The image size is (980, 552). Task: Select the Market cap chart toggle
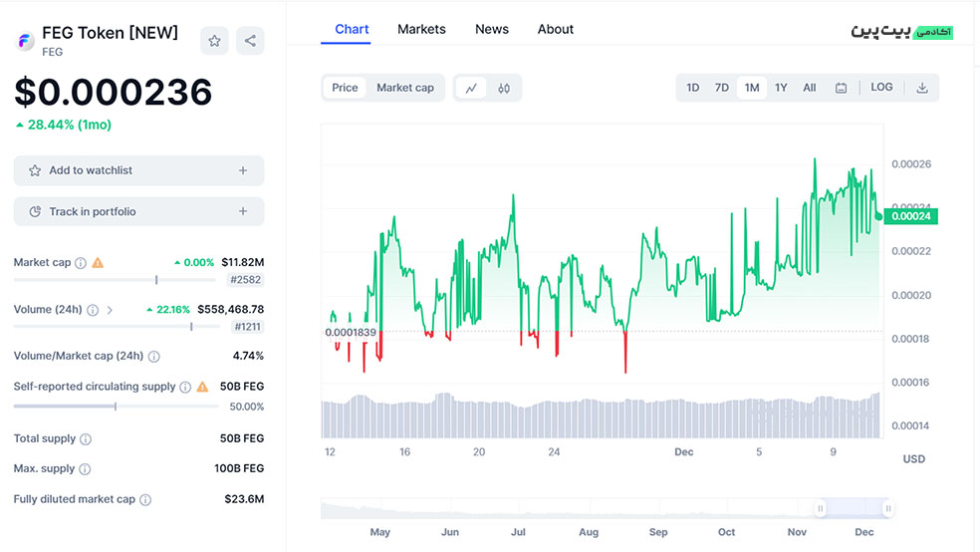pos(404,88)
